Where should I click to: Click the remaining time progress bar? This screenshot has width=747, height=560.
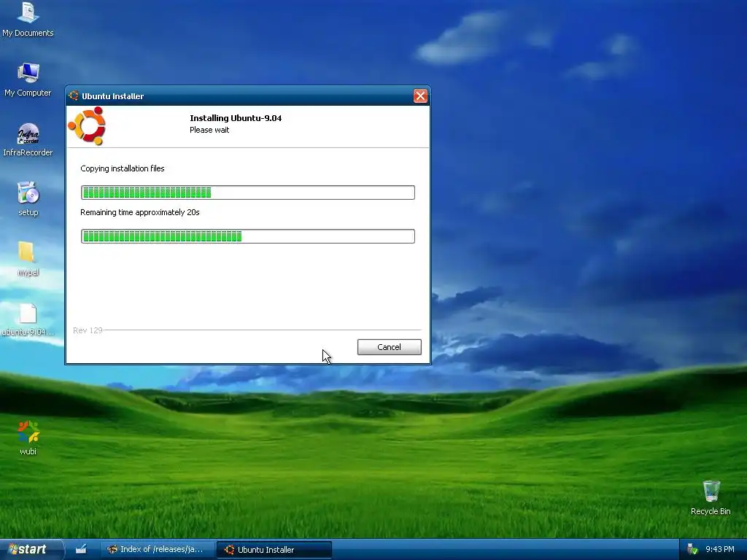coord(248,236)
